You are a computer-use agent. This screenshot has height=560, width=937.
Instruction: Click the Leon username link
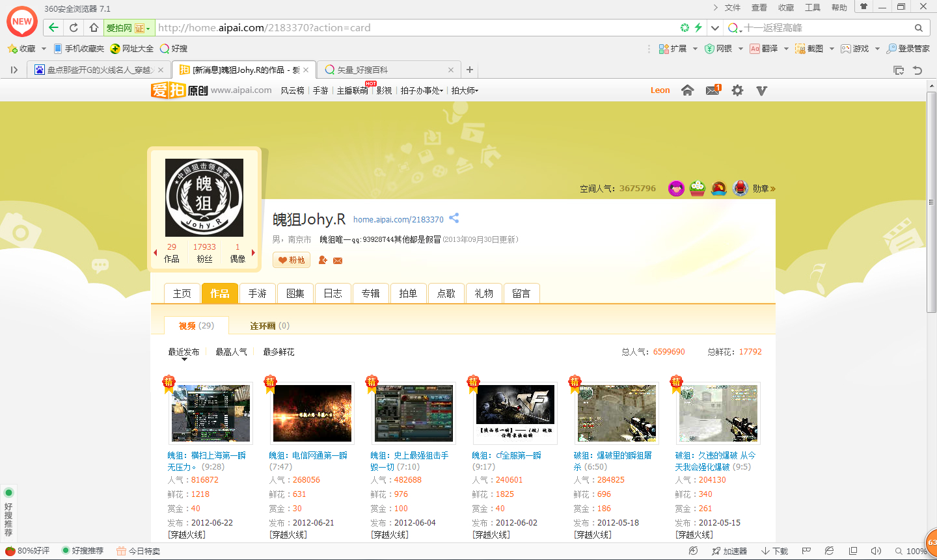tap(660, 90)
